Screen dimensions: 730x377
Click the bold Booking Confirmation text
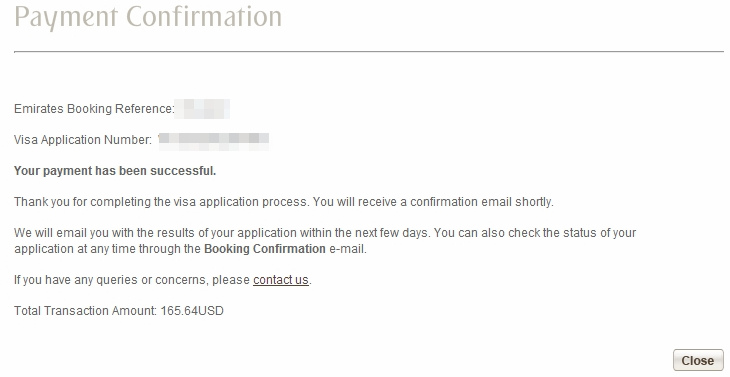[265, 249]
